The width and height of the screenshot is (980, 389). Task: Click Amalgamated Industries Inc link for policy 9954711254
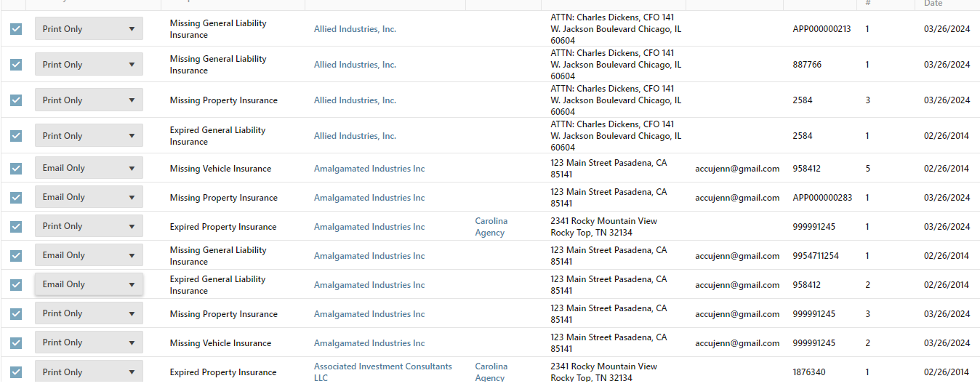pos(369,256)
